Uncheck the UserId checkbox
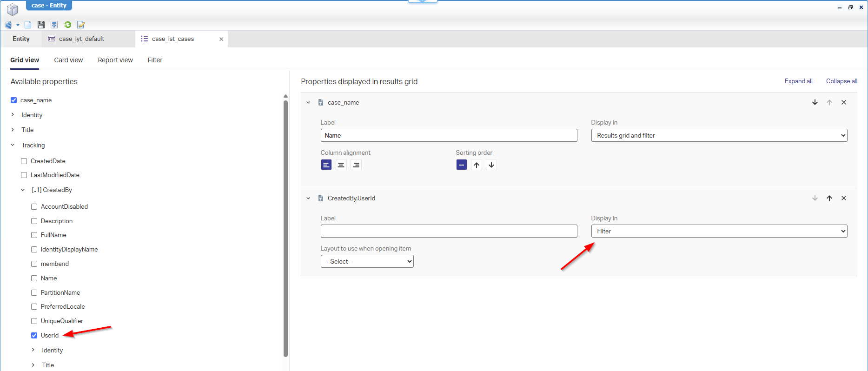 (34, 335)
